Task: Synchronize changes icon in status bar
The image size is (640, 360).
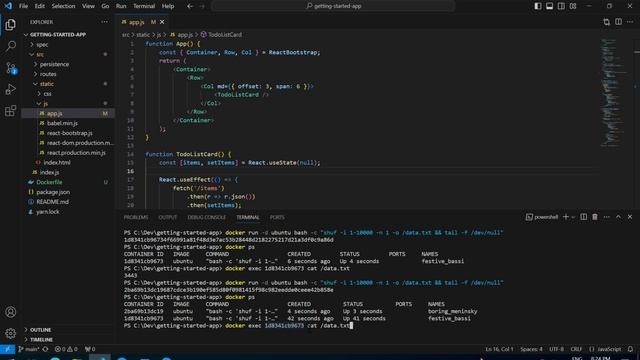Action: tap(45, 349)
